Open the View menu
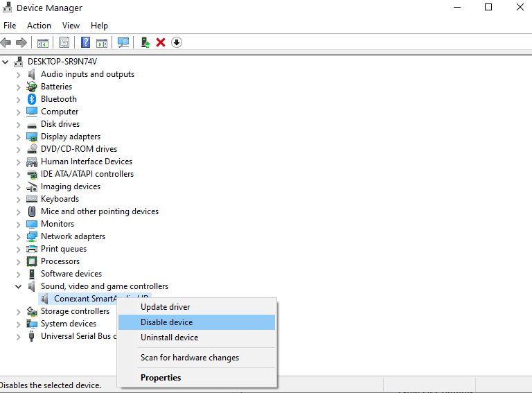This screenshot has width=532, height=393. (x=71, y=26)
